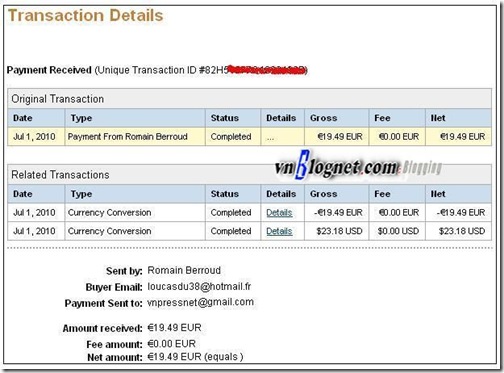Open Details link in the -€19.49 EUR conversion row
This screenshot has height=373, width=504.
click(x=279, y=213)
